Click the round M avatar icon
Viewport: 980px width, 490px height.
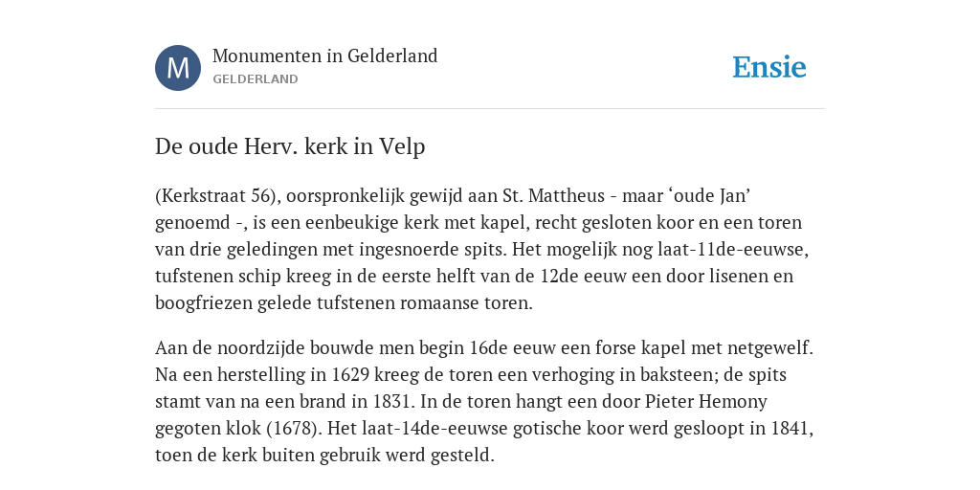click(178, 68)
